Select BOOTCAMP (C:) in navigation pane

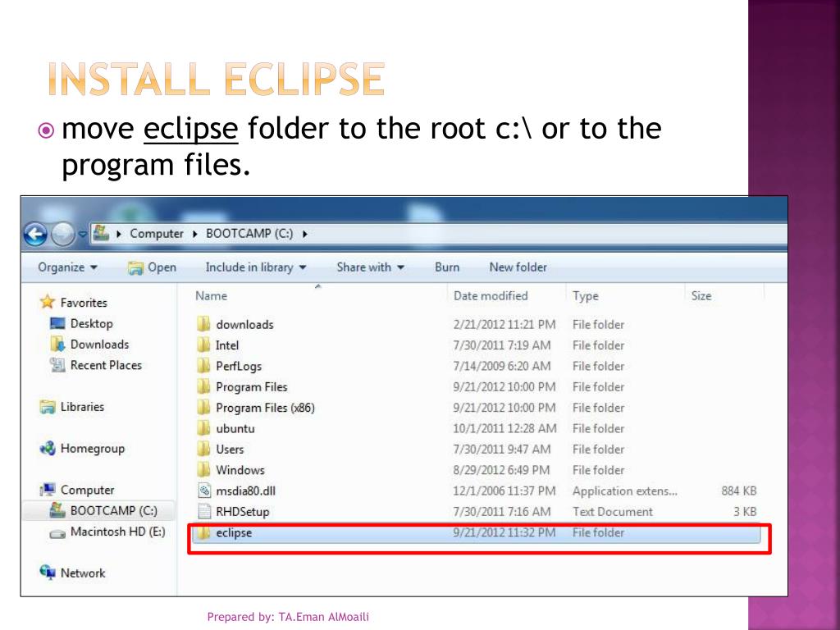click(113, 510)
